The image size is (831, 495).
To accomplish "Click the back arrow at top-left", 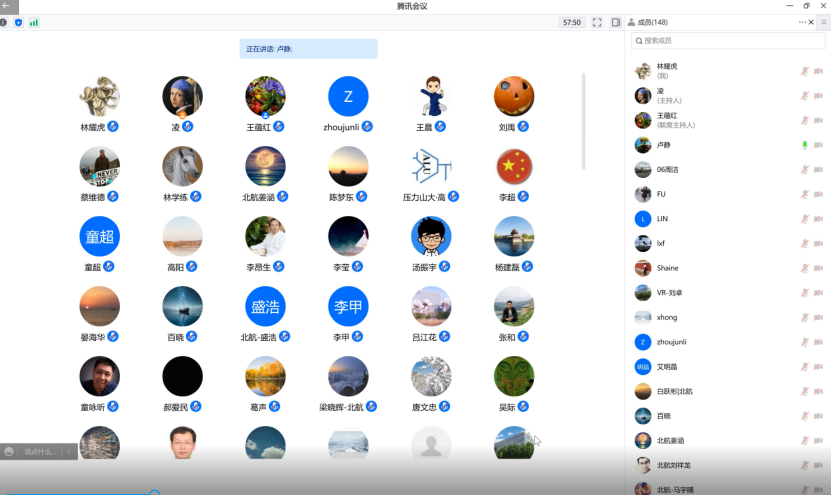I will [6, 6].
